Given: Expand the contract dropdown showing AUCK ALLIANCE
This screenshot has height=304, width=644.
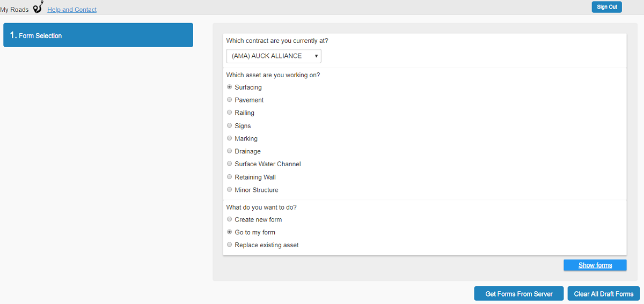Looking at the screenshot, I should pos(274,56).
